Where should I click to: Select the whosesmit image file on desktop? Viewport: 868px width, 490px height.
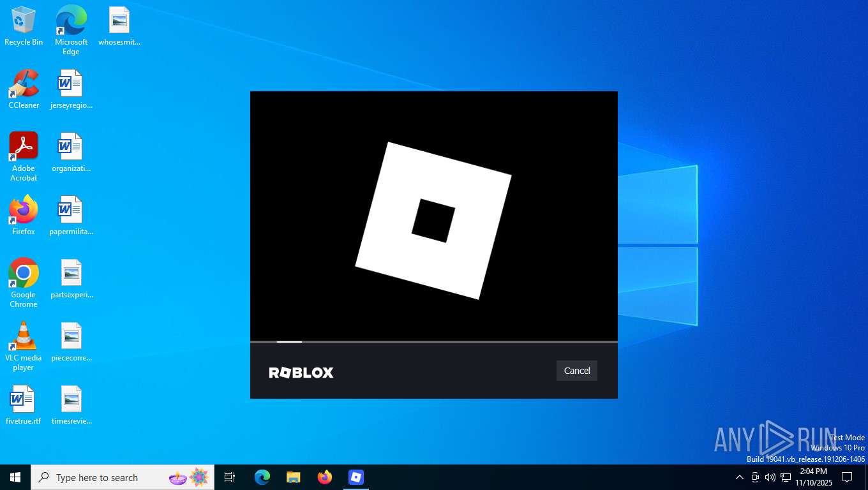click(119, 27)
